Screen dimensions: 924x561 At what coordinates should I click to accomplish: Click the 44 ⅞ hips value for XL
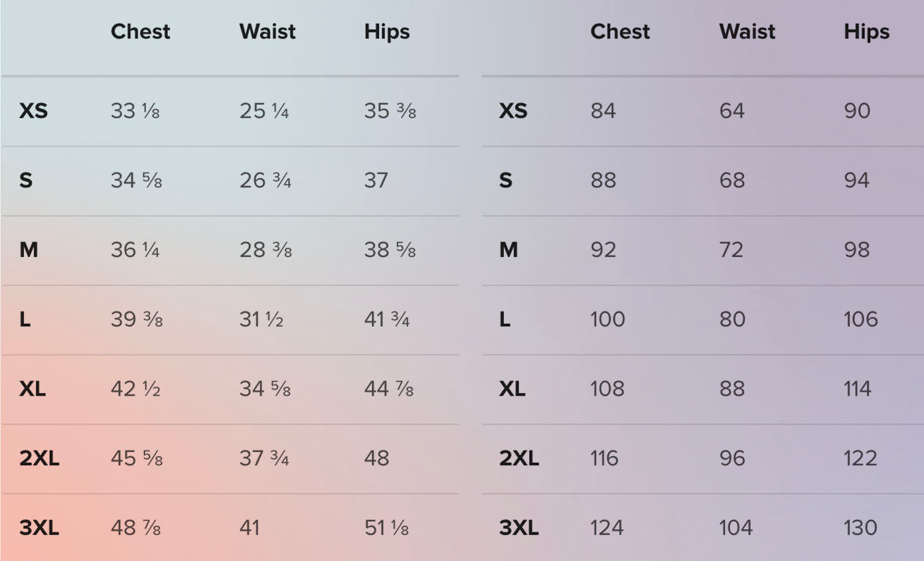pos(388,389)
